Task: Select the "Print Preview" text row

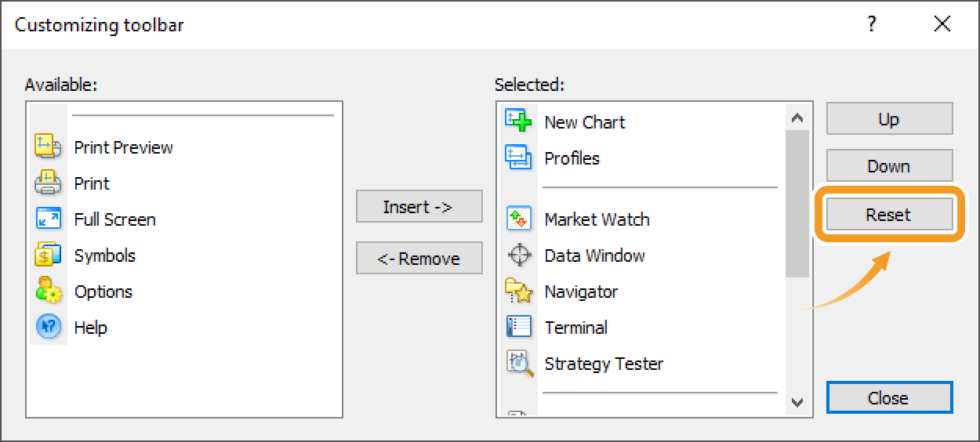Action: (124, 147)
